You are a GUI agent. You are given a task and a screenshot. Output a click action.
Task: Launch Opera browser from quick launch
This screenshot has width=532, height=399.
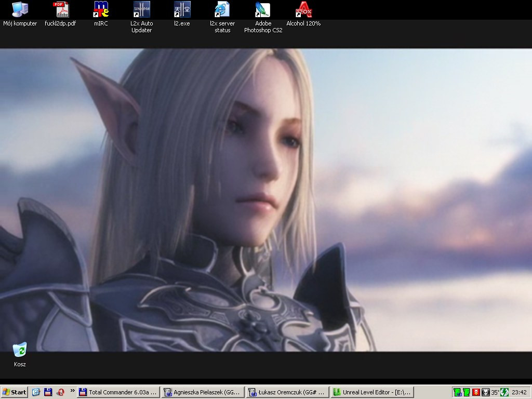tap(60, 392)
